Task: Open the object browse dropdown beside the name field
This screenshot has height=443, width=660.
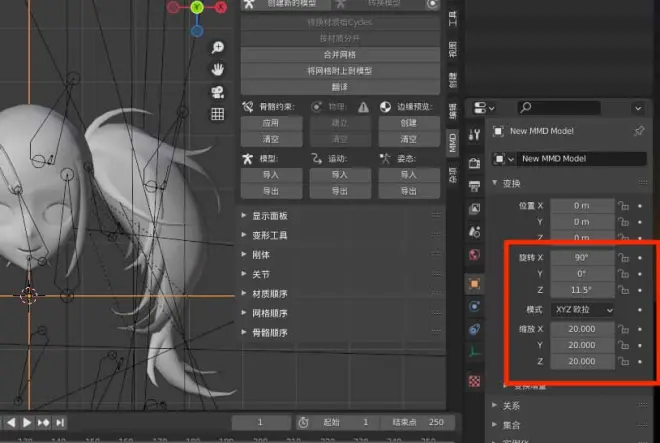Action: [504, 159]
